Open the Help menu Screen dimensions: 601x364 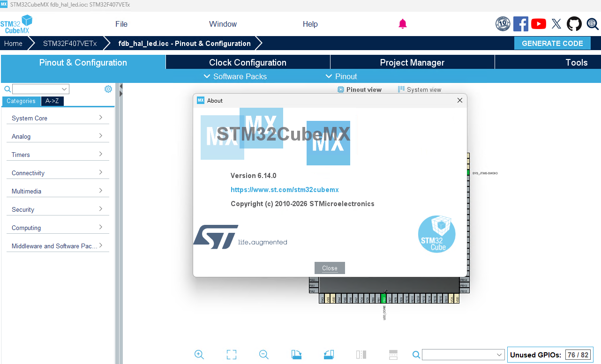(x=310, y=24)
